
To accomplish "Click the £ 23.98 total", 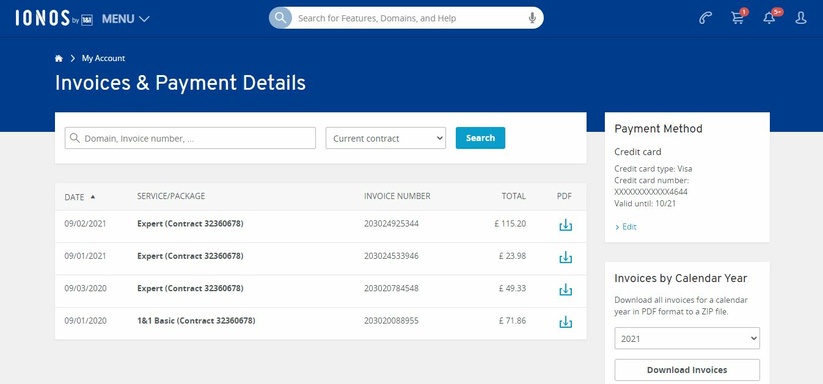I will pos(512,257).
